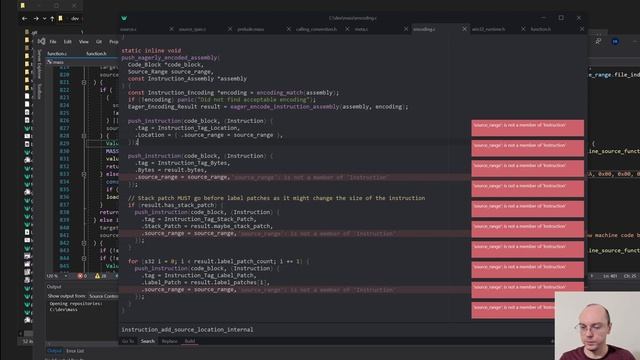This screenshot has height=360, width=640.
Task: Collapse the code block at line 828
Action: point(84,136)
